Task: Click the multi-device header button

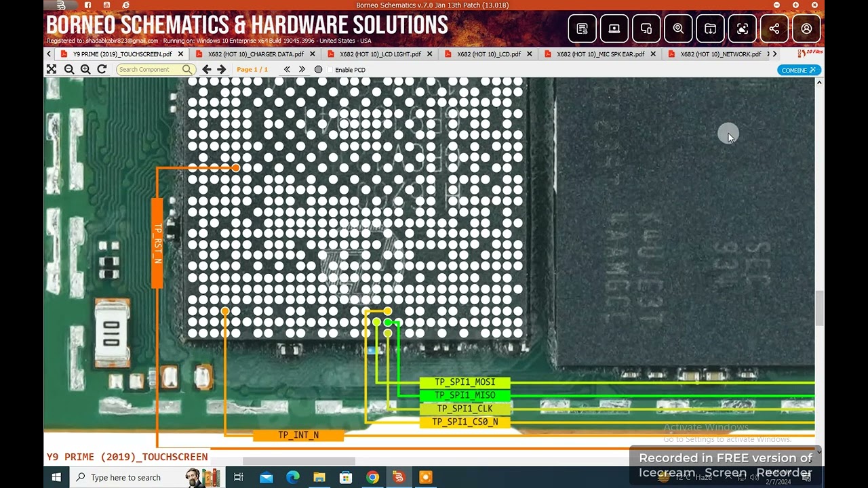Action: pyautogui.click(x=646, y=28)
